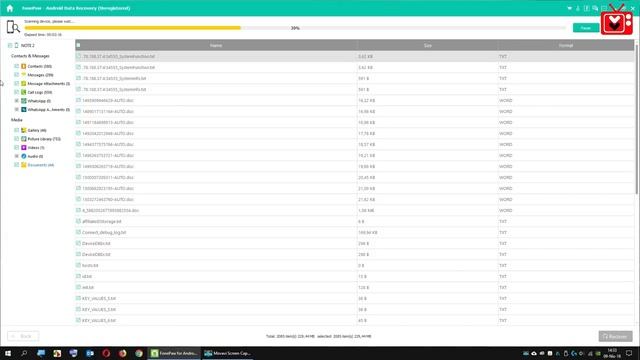Select the Call Logs category icon
The height and width of the screenshot is (360, 640).
[24, 92]
